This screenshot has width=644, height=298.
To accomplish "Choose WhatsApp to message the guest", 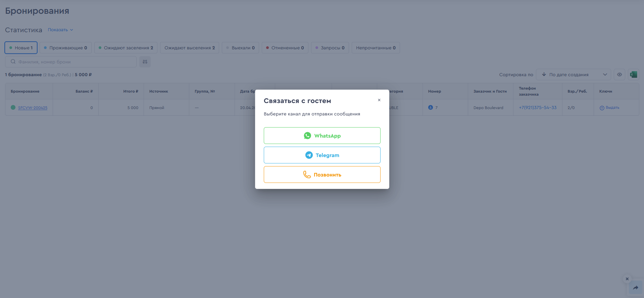I will 322,136.
